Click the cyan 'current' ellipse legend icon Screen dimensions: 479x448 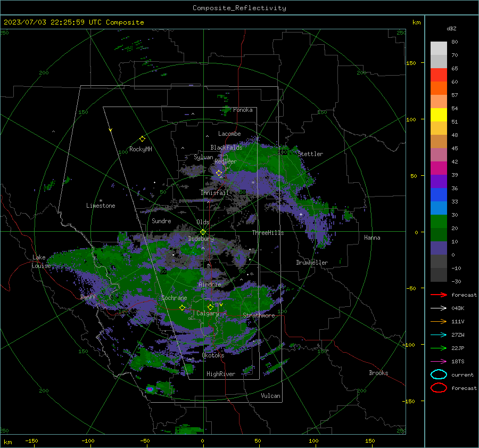point(439,374)
